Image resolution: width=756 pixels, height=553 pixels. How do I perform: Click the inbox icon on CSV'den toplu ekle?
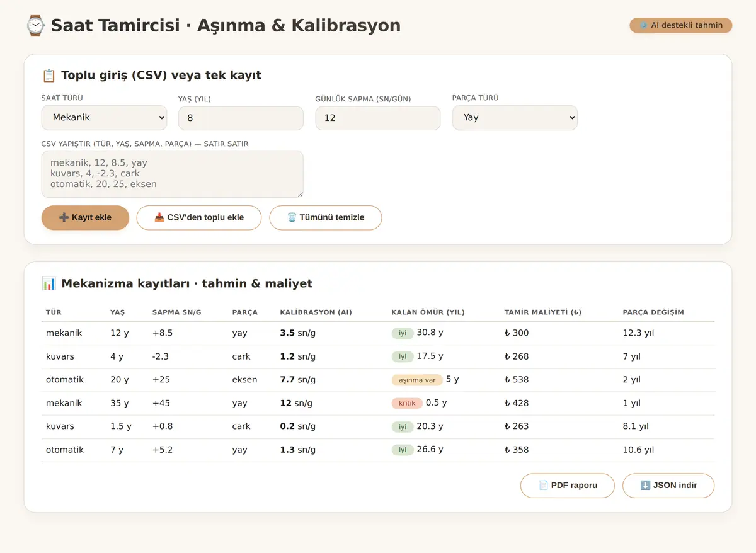click(x=159, y=217)
